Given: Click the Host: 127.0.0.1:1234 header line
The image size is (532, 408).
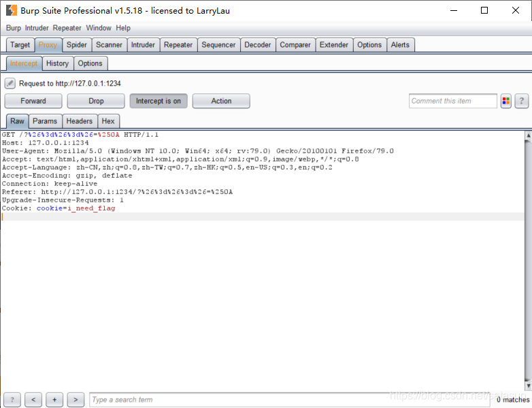Looking at the screenshot, I should click(45, 143).
